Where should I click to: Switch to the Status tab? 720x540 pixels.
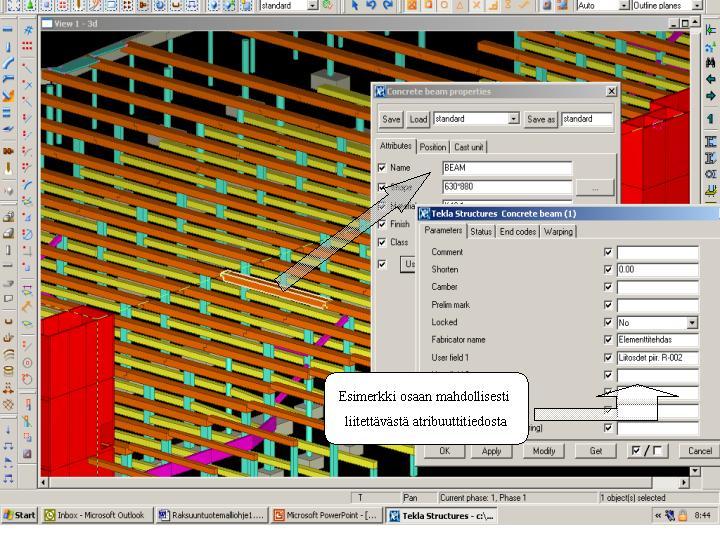481,232
